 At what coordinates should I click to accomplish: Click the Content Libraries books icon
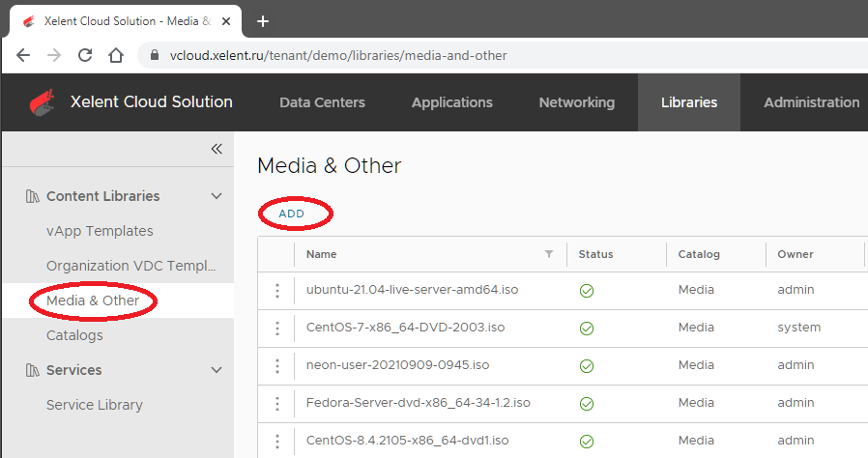pyautogui.click(x=33, y=196)
